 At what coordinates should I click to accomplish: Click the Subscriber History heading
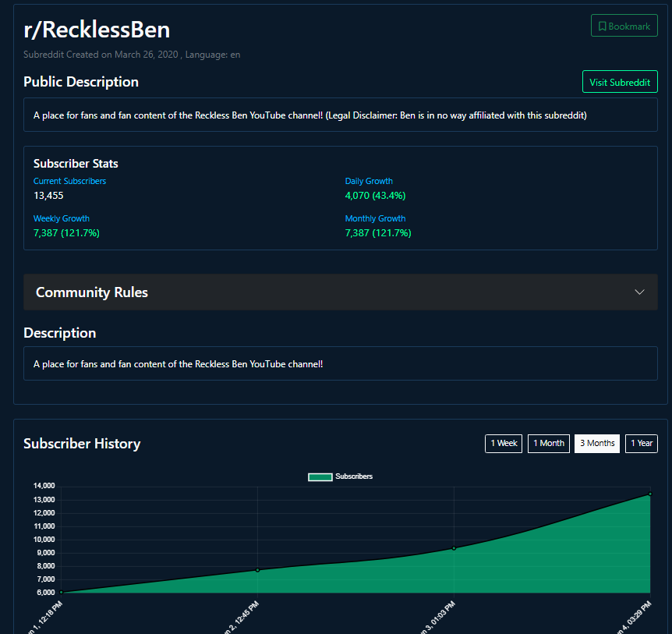pos(82,443)
